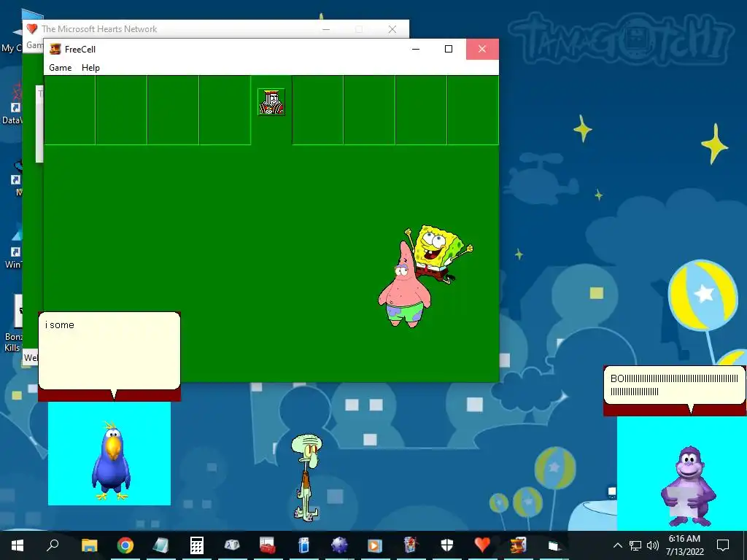Close the FreeCell window
The height and width of the screenshot is (560, 747).
(x=482, y=49)
